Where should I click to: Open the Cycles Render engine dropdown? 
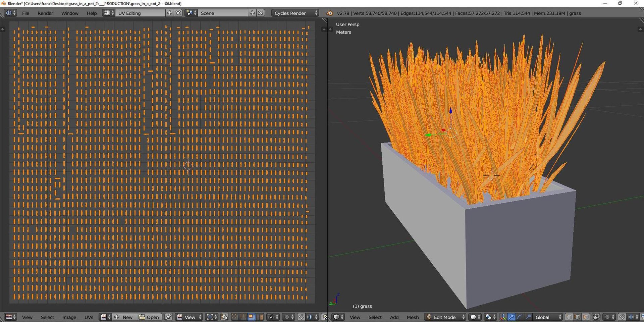pyautogui.click(x=295, y=13)
